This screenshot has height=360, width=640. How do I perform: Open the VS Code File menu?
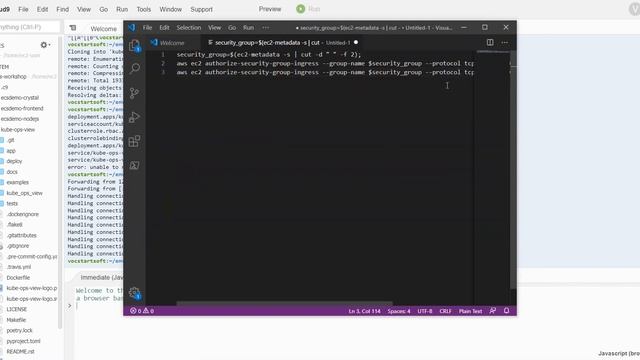click(147, 28)
